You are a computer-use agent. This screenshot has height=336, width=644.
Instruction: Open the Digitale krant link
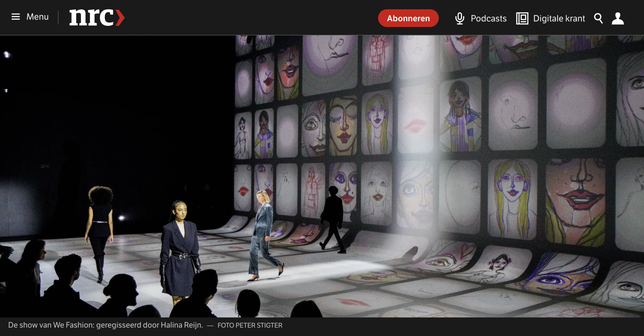point(559,18)
